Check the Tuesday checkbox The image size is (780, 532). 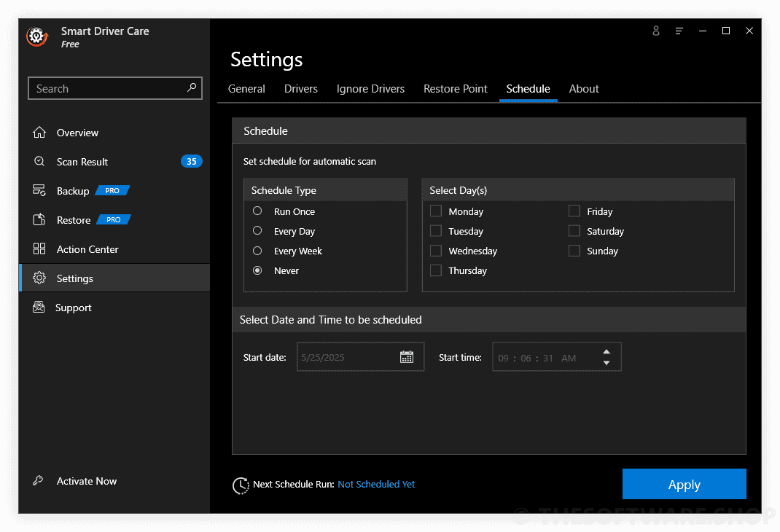point(436,231)
